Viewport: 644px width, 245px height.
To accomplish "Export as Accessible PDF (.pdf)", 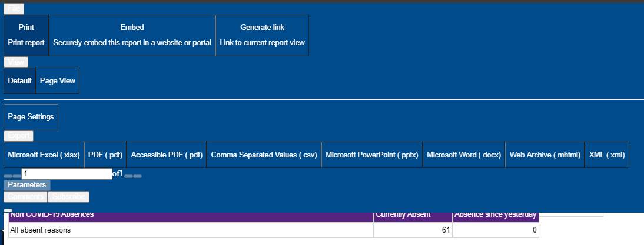I will tap(167, 155).
